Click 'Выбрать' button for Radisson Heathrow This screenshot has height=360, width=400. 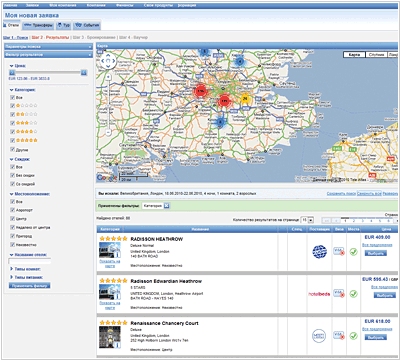pos(376,253)
